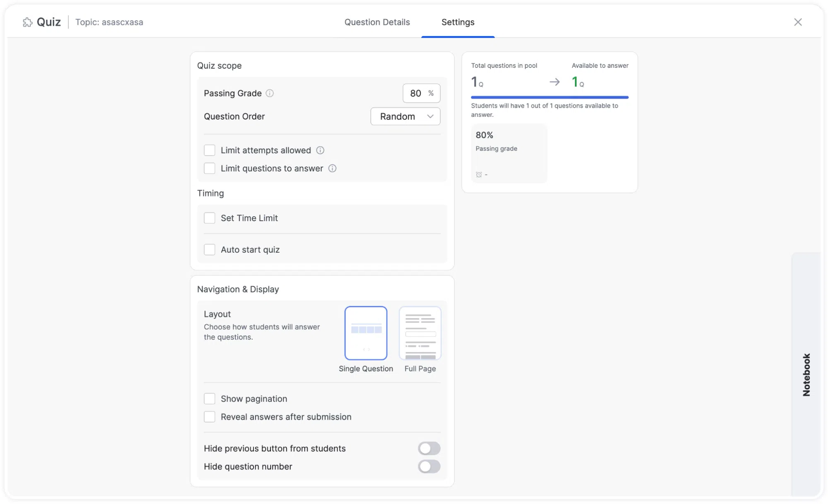
Task: Choose the Full Page layout thumbnail
Action: coord(420,333)
